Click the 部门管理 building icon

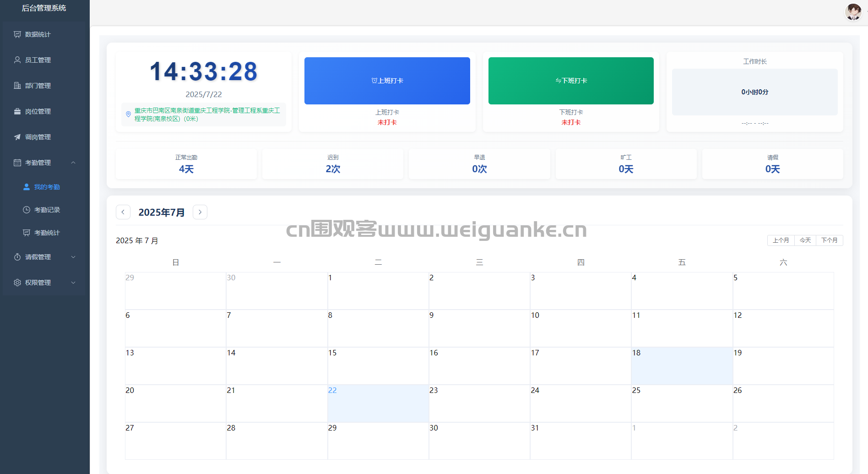[17, 86]
